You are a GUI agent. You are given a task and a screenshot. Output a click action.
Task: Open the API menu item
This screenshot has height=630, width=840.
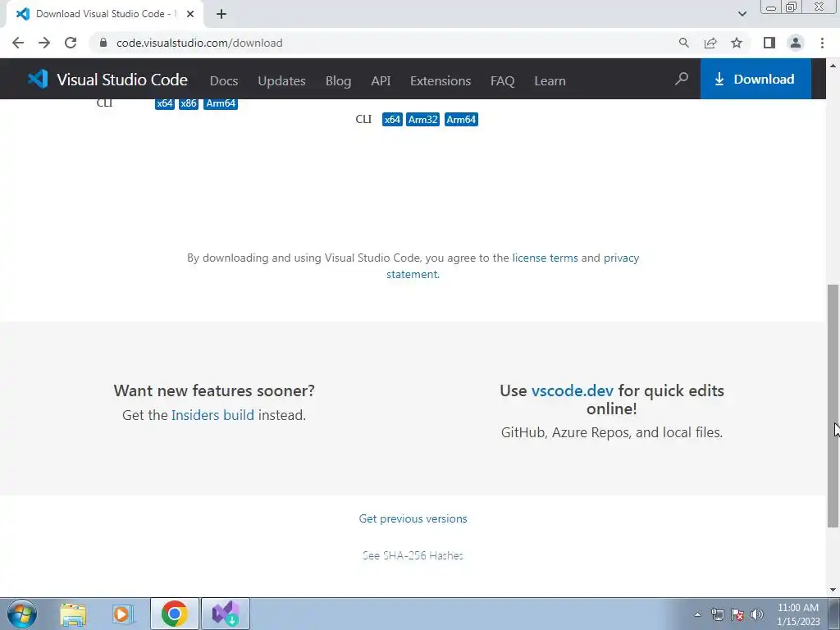tap(381, 81)
